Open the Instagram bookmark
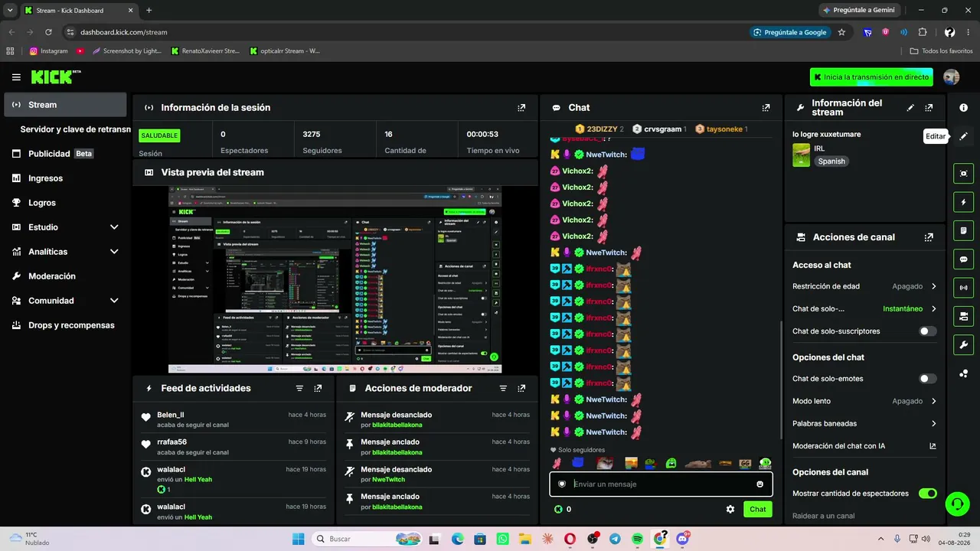The height and width of the screenshot is (551, 980). click(x=48, y=51)
